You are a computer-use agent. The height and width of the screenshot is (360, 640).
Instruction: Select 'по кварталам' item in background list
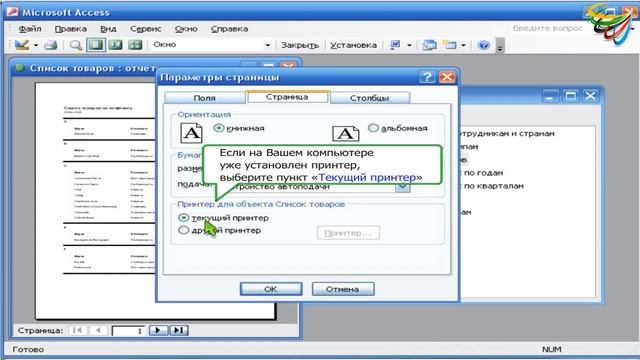pyautogui.click(x=493, y=186)
